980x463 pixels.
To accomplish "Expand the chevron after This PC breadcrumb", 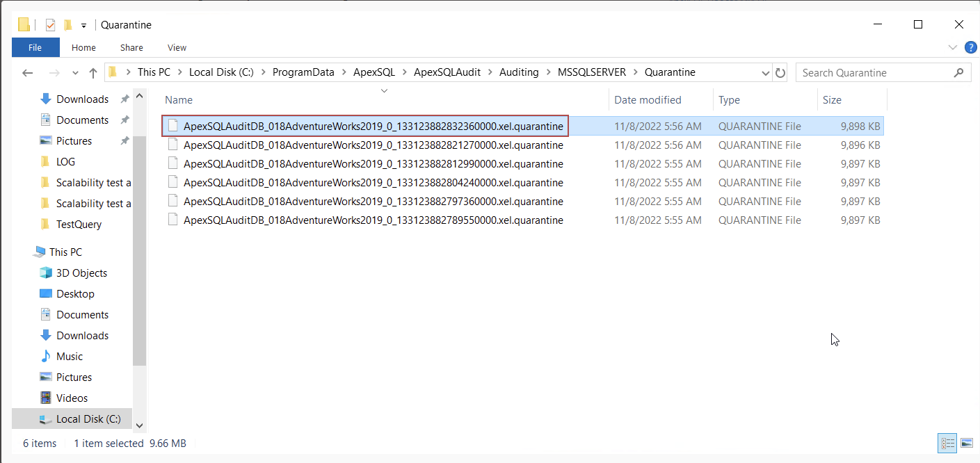I will click(x=179, y=72).
